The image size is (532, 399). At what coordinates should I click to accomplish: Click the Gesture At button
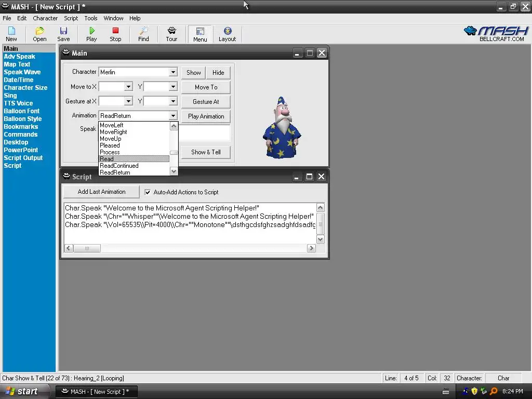click(x=206, y=102)
